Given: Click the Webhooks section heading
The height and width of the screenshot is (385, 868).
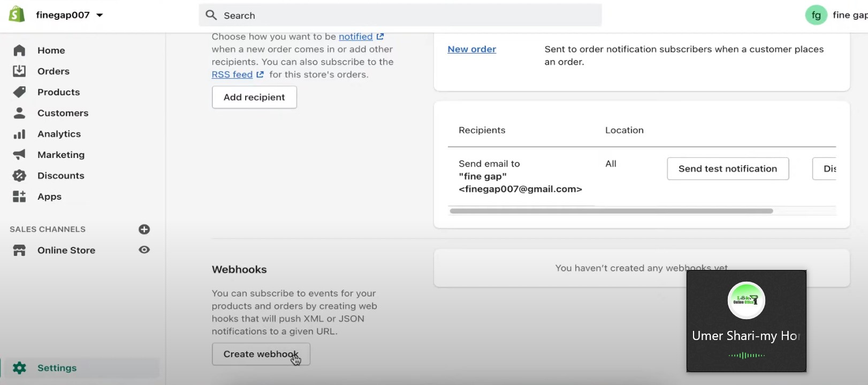Looking at the screenshot, I should click(239, 269).
